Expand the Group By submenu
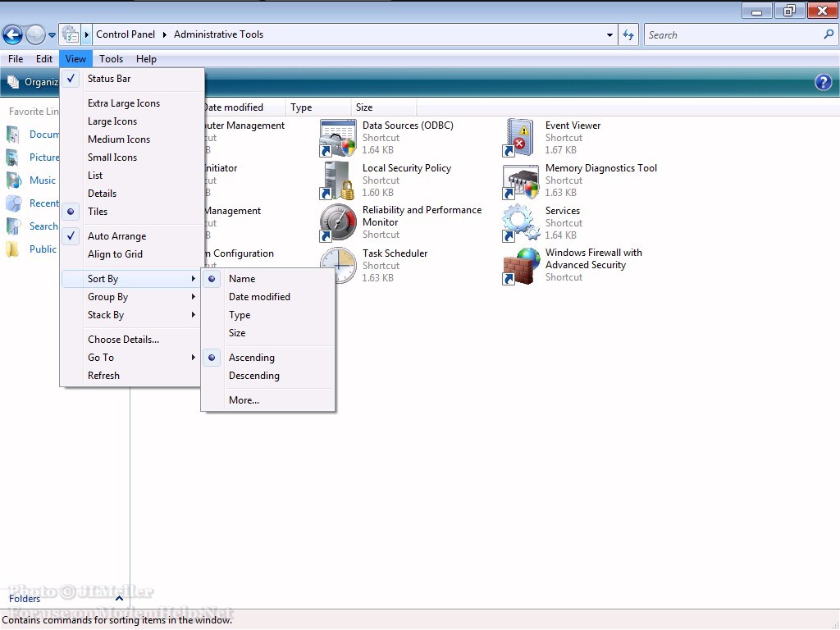This screenshot has width=840, height=630. 132,297
